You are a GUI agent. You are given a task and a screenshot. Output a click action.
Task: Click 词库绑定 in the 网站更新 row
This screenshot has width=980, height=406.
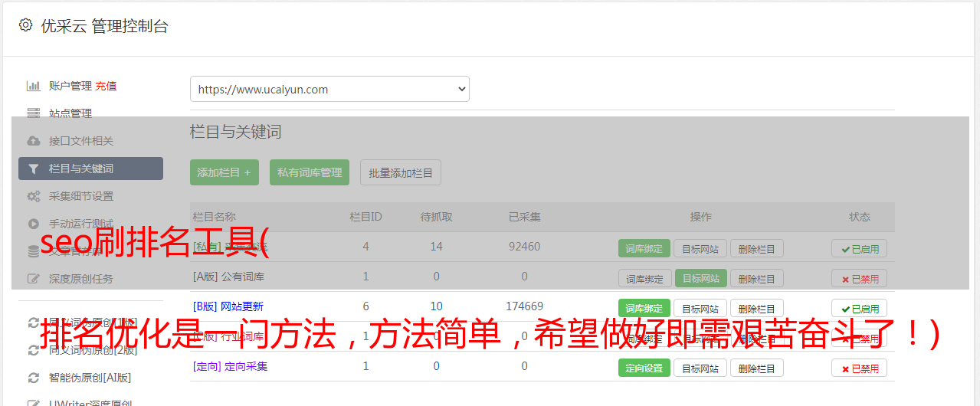pyautogui.click(x=644, y=308)
